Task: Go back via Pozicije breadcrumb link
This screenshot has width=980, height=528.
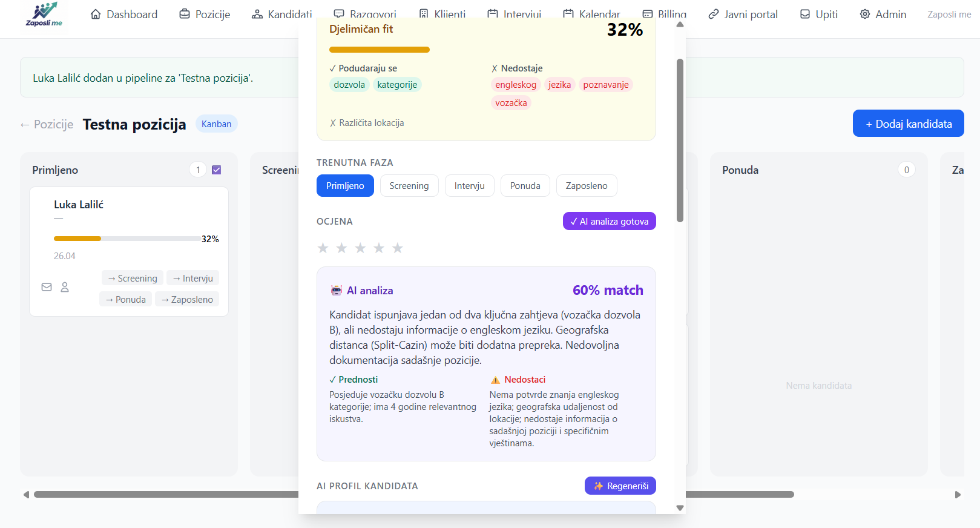Action: tap(47, 125)
